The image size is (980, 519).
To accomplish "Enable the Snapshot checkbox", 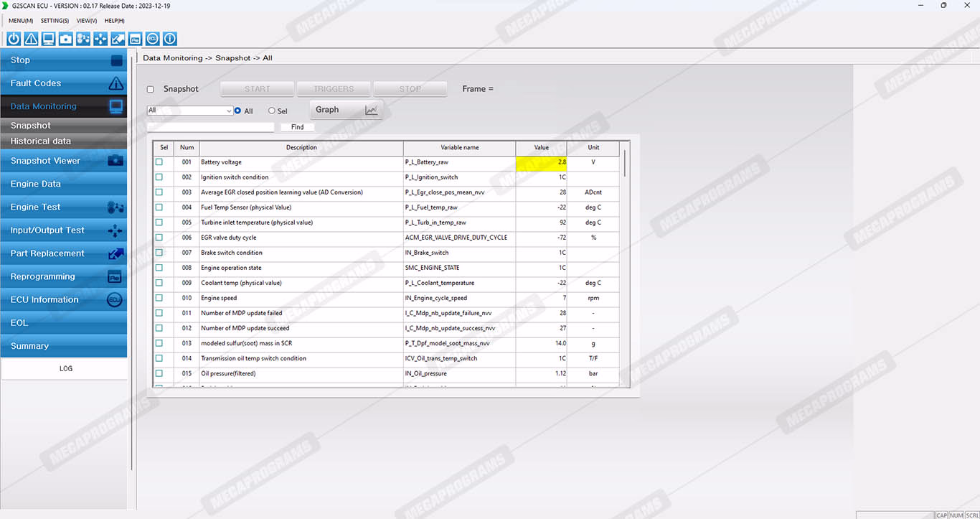I will (151, 90).
